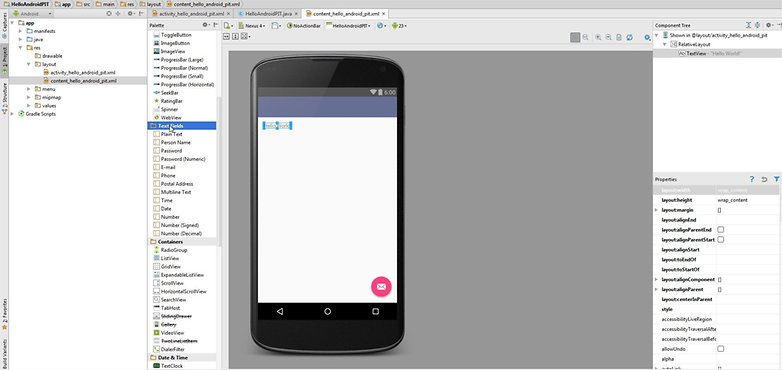Tap the Android back navigation triangle
The width and height of the screenshot is (782, 370).
tap(280, 311)
